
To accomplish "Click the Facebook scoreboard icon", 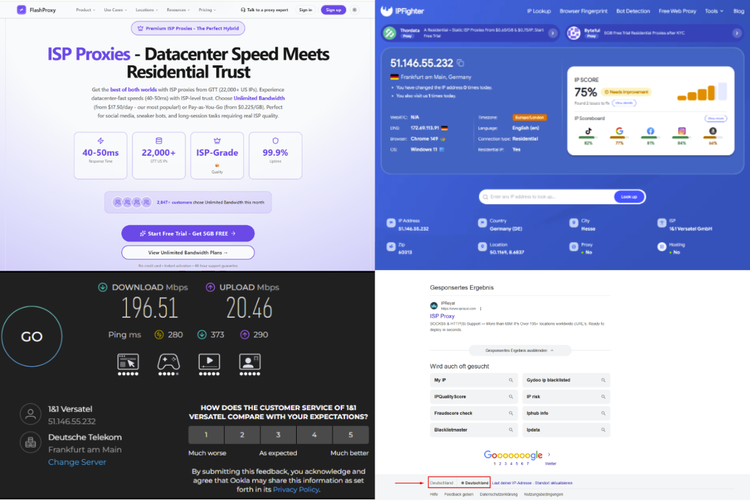I will pos(651,131).
